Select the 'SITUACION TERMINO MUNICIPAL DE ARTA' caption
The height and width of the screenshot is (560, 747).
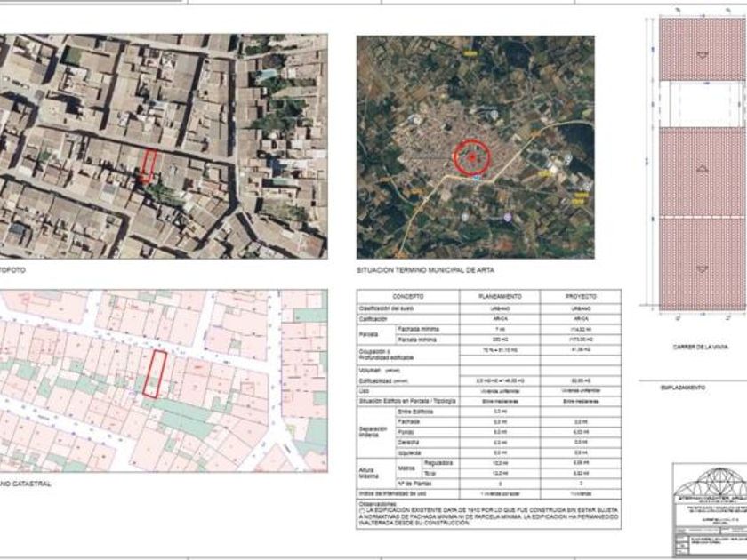[425, 270]
